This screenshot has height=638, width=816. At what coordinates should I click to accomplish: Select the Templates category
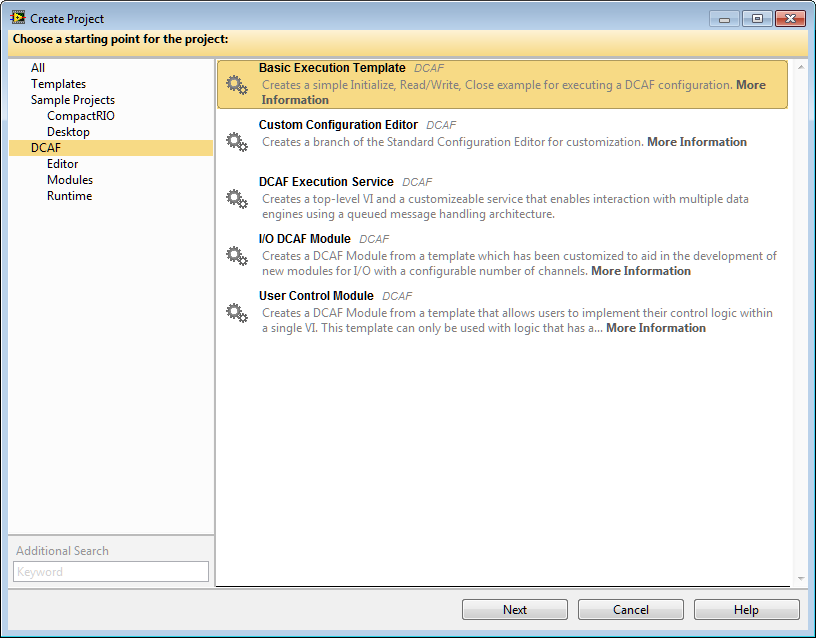pyautogui.click(x=58, y=84)
